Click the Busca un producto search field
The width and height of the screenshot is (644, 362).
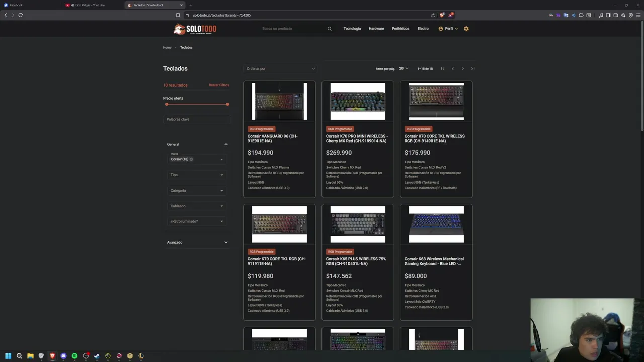coord(292,29)
